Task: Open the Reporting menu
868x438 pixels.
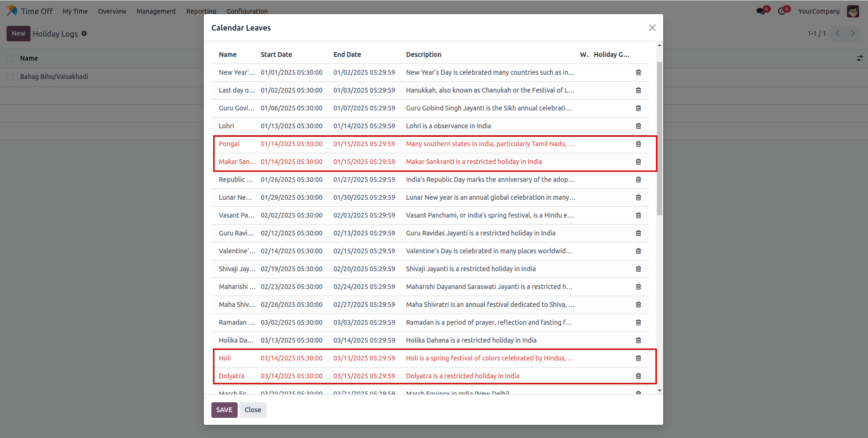Action: pyautogui.click(x=201, y=11)
